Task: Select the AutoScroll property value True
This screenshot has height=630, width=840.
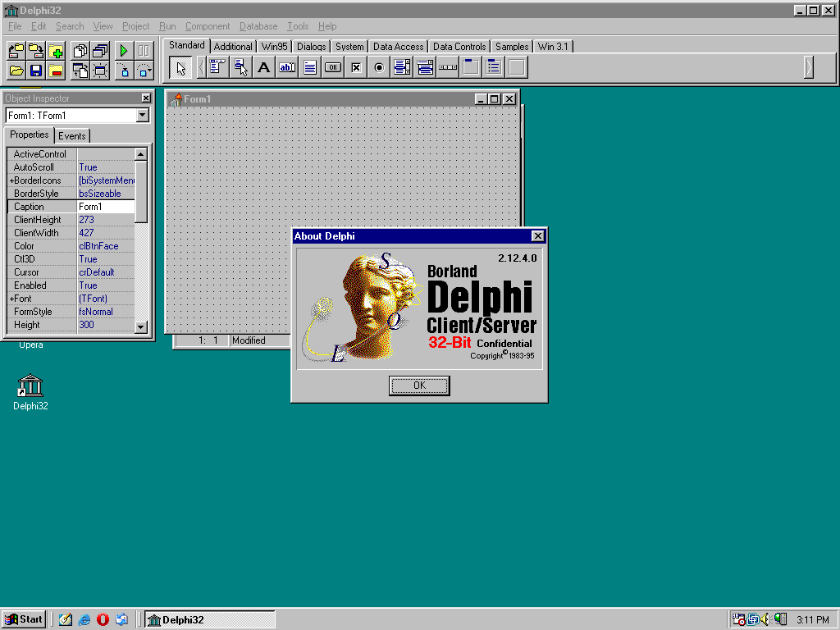Action: click(106, 167)
